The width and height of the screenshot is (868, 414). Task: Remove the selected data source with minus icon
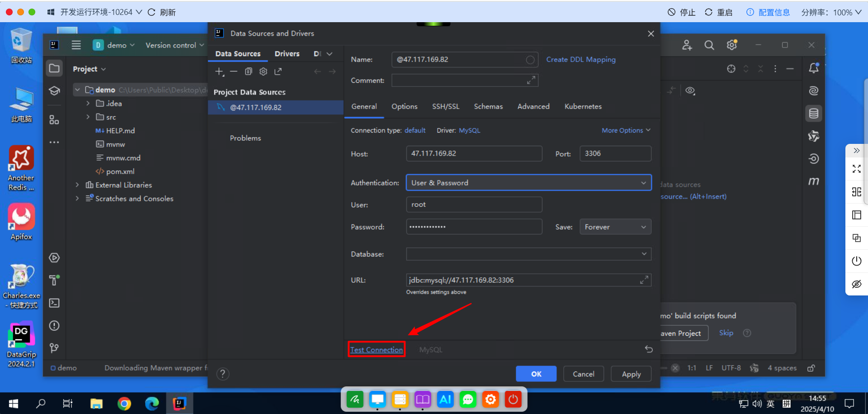(234, 71)
